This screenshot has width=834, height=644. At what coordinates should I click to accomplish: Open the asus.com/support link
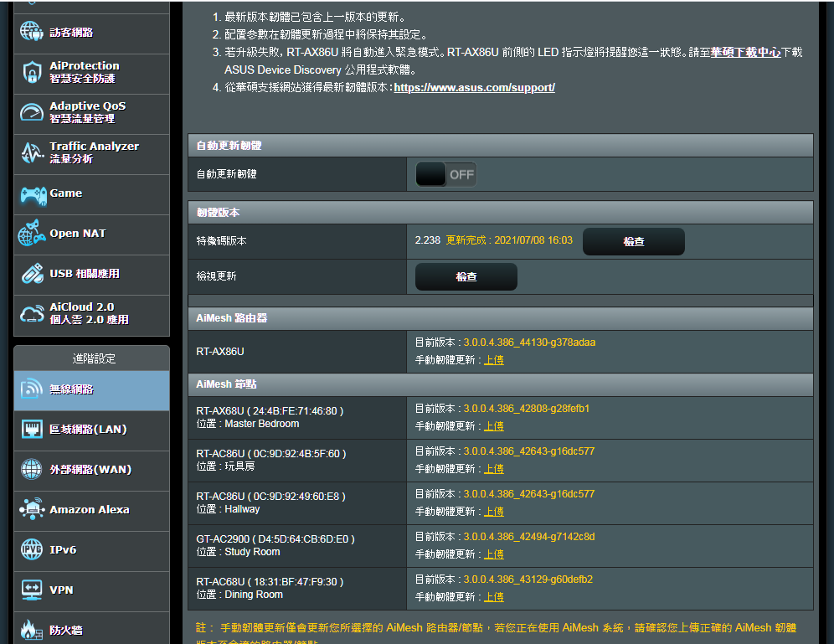[474, 87]
